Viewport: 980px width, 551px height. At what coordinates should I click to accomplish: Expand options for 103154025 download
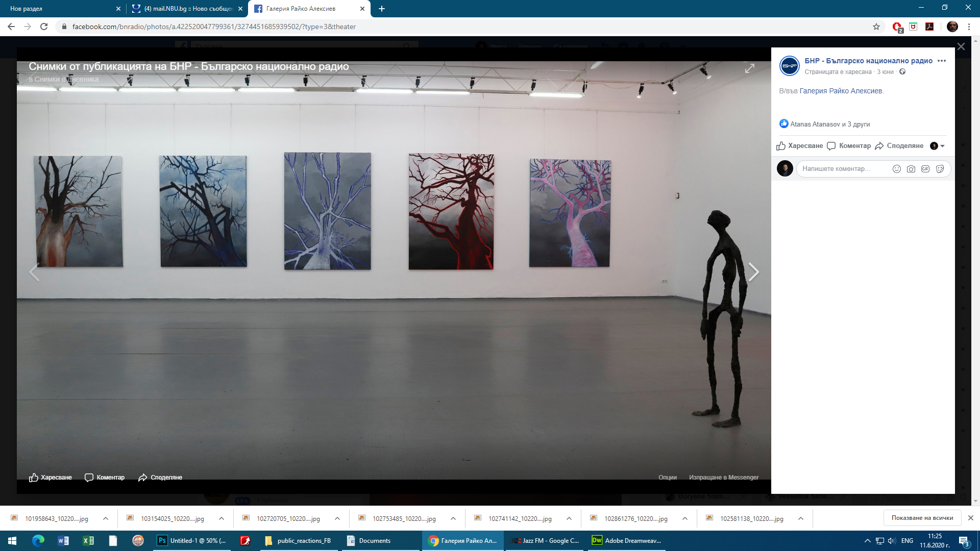[x=222, y=518]
